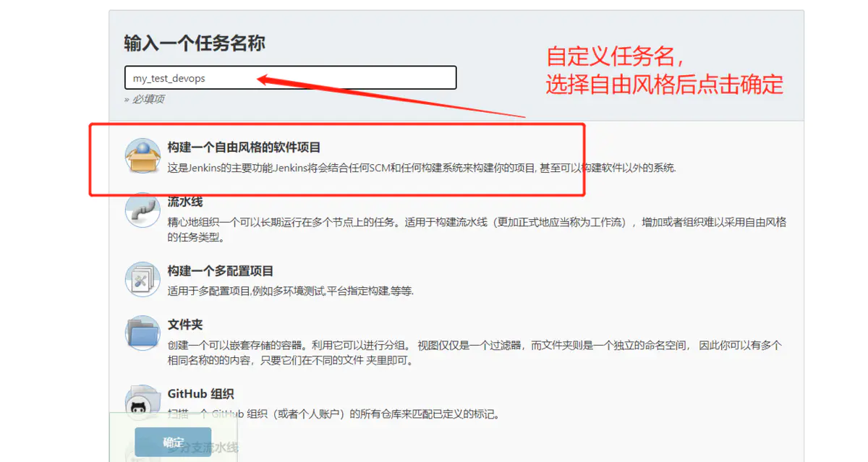868x462 pixels.
Task: Pick the 构建一个多配置项目 title
Action: tap(221, 271)
